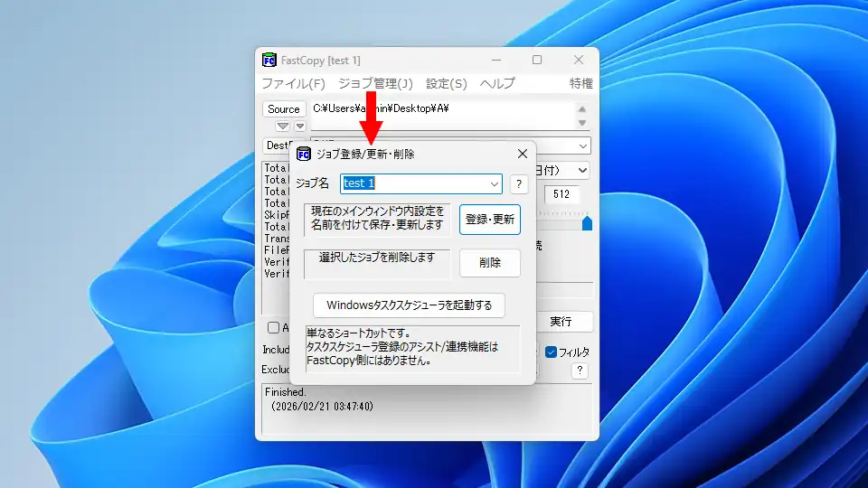Toggle the checkbox left of the A label
This screenshot has height=488, width=868.
coord(273,327)
